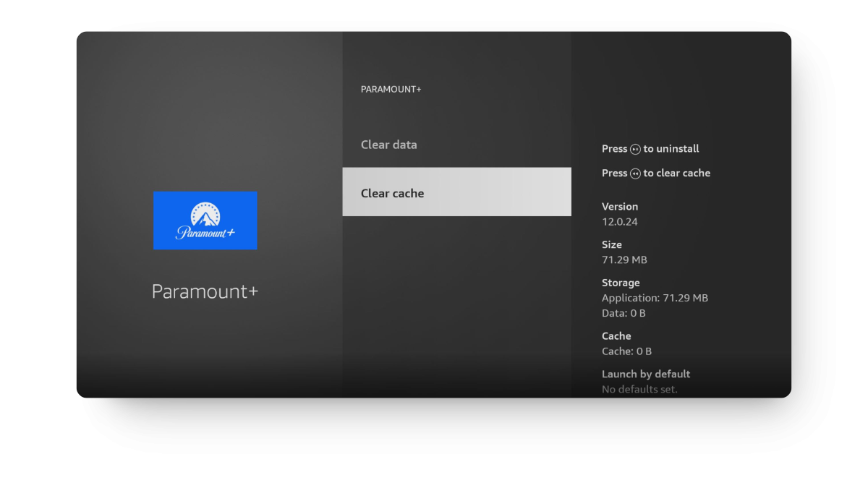Click the PARAMOUNT+ header label
This screenshot has height=488, width=868.
pos(391,89)
